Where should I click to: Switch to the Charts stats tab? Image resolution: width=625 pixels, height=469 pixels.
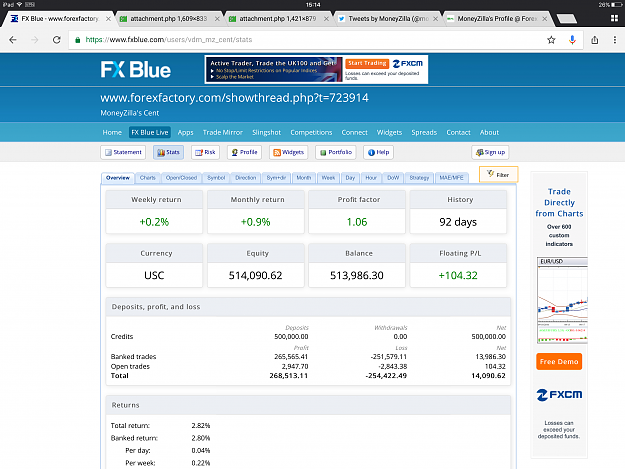(x=147, y=178)
